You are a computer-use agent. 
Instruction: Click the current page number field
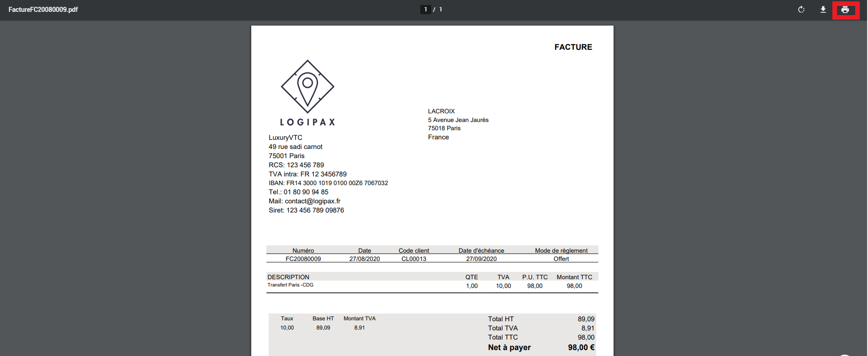pyautogui.click(x=425, y=10)
